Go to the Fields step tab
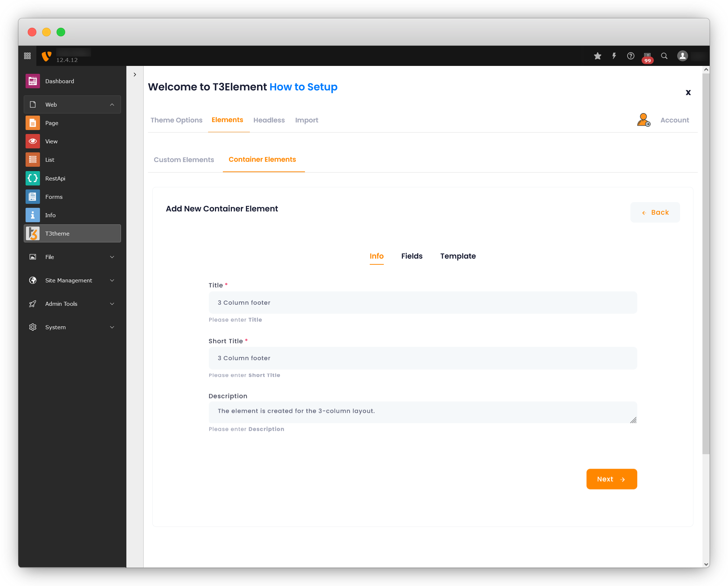 (x=412, y=256)
